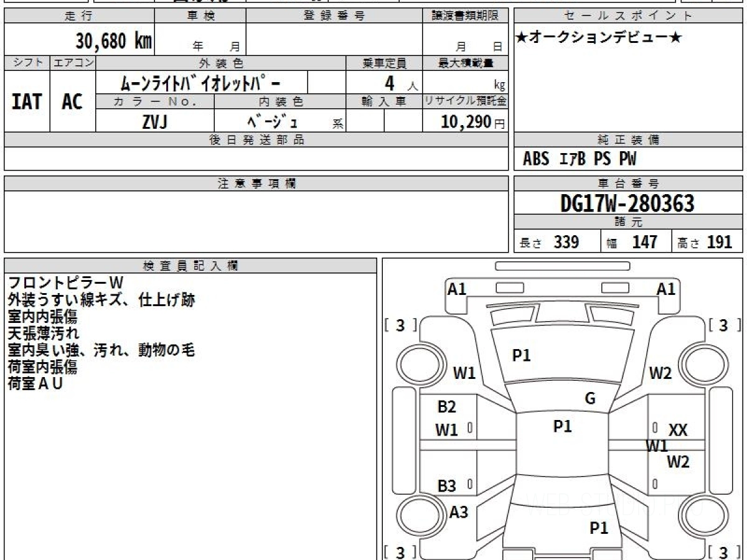The image size is (747, 560).
Task: Select the color code ZVJ
Action: coord(154,122)
